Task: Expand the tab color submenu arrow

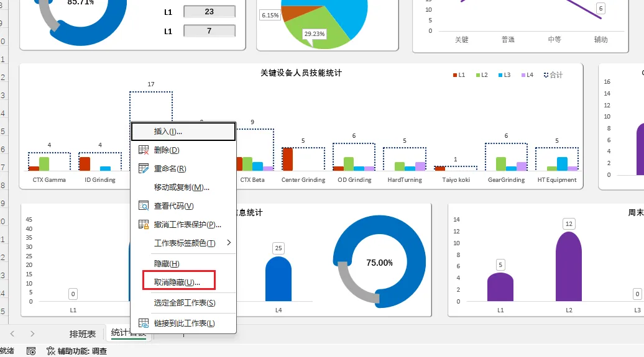Action: tap(229, 243)
